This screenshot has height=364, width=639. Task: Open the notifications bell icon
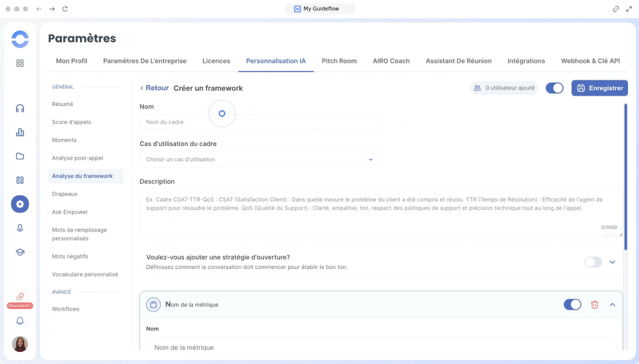20,321
